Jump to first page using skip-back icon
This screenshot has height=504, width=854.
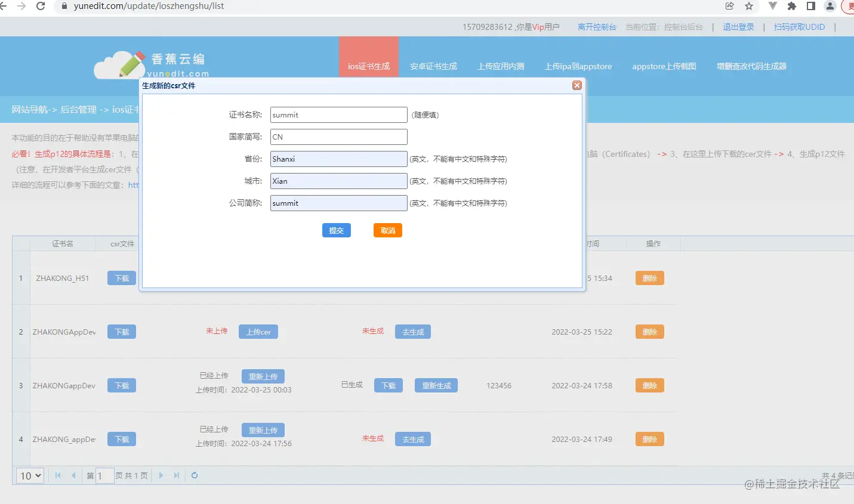click(57, 475)
